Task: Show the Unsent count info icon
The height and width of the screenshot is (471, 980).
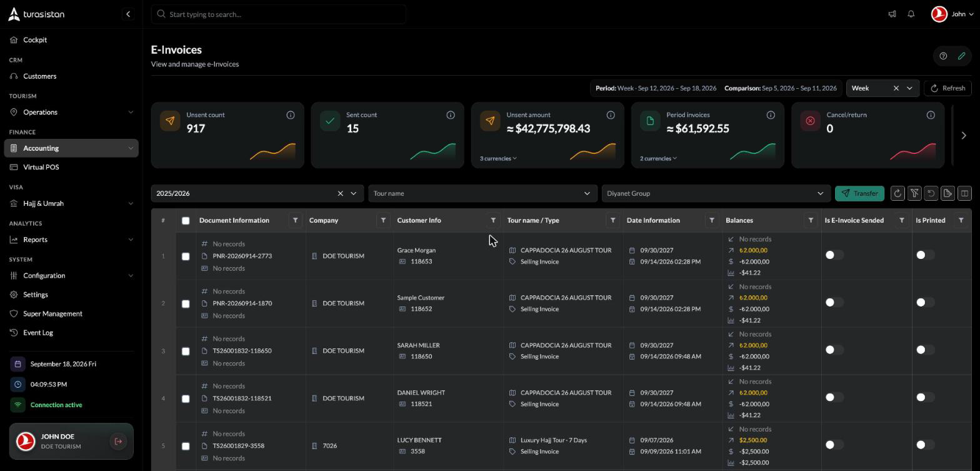Action: 291,115
